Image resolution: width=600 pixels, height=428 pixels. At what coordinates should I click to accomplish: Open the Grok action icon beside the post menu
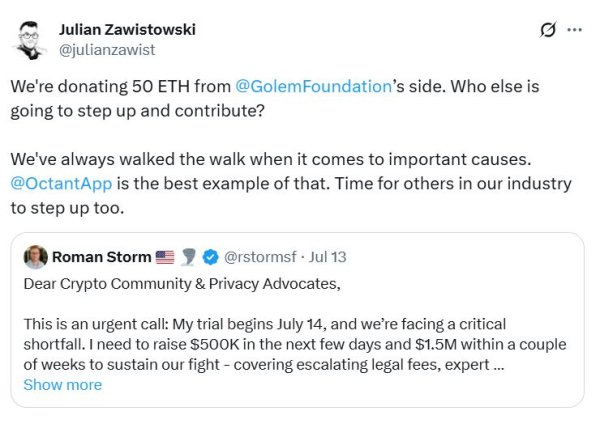tap(547, 30)
